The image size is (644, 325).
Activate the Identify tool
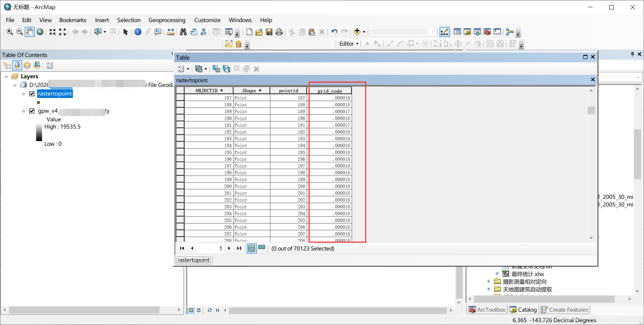coord(138,32)
